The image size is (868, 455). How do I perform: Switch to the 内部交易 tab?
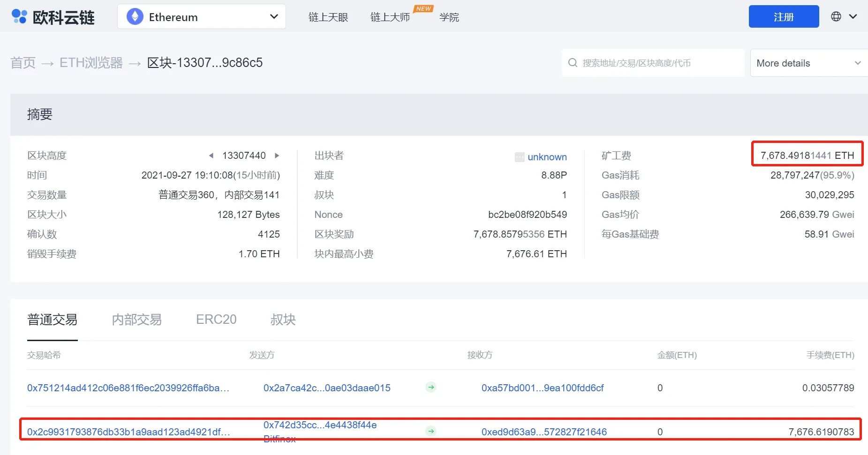click(136, 320)
